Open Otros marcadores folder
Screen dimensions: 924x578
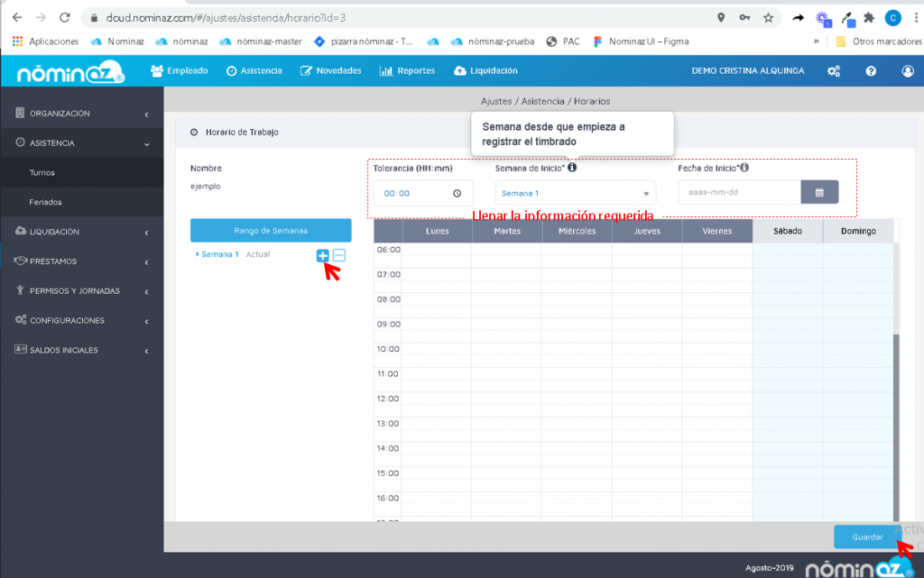coord(879,41)
